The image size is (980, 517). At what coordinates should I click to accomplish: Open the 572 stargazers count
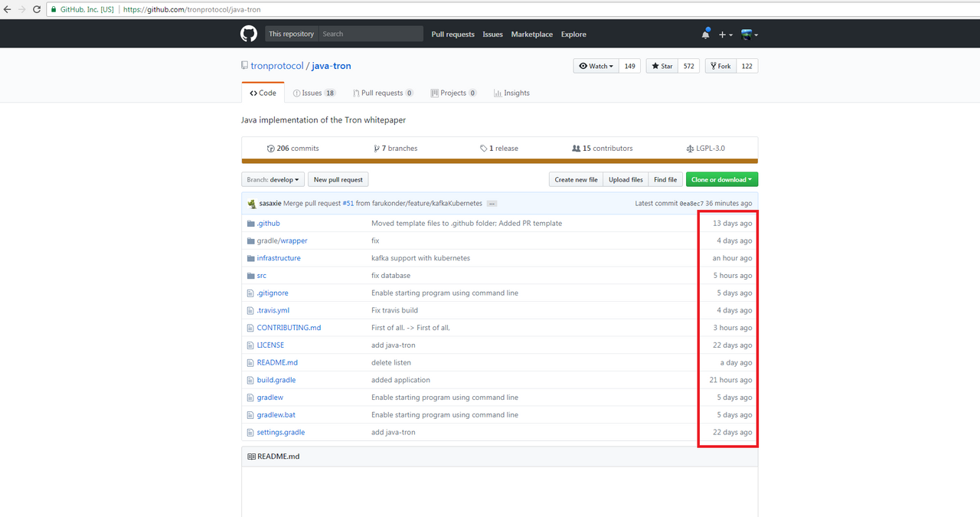(x=688, y=67)
